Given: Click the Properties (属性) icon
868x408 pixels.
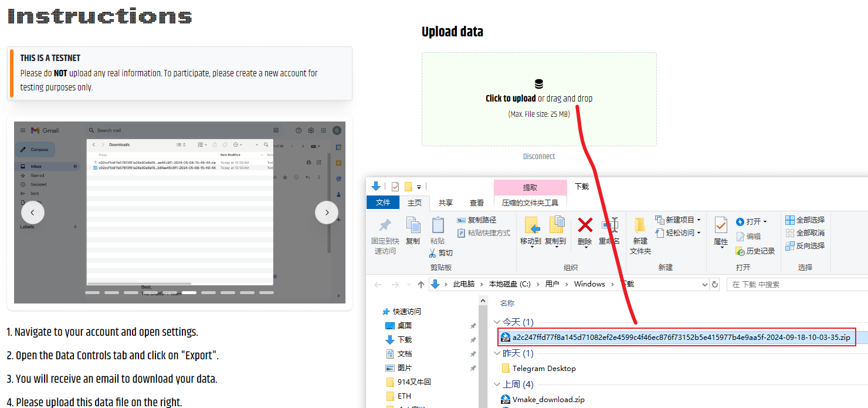Looking at the screenshot, I should point(721,225).
